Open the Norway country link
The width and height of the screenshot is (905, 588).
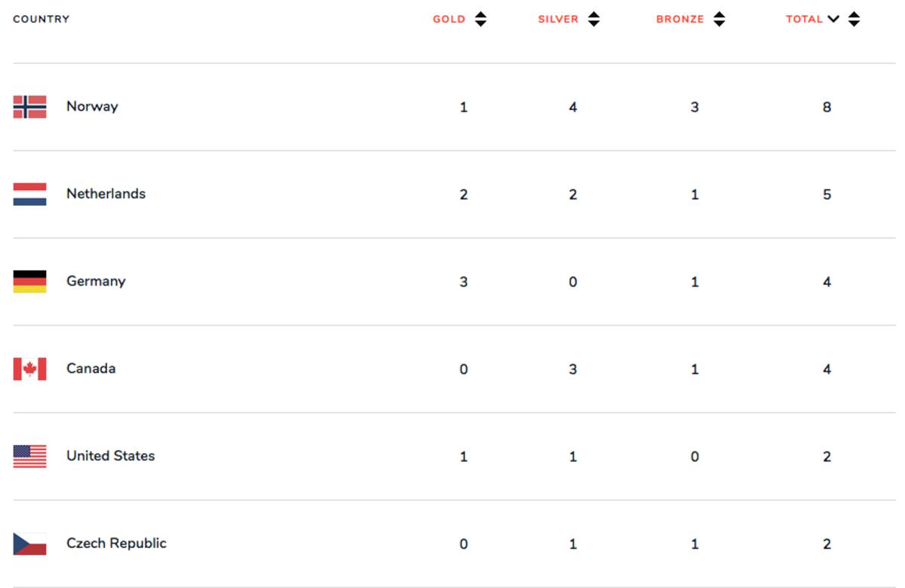(x=92, y=106)
